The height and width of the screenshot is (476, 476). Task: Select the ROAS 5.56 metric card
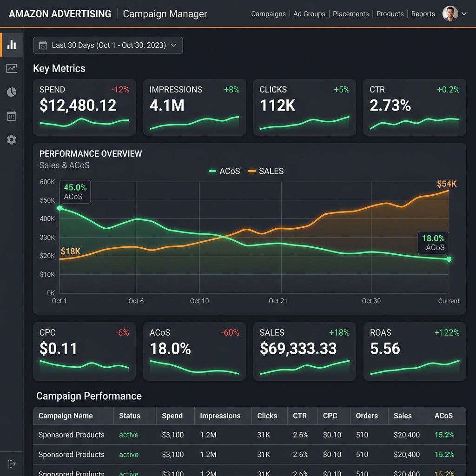(x=414, y=351)
